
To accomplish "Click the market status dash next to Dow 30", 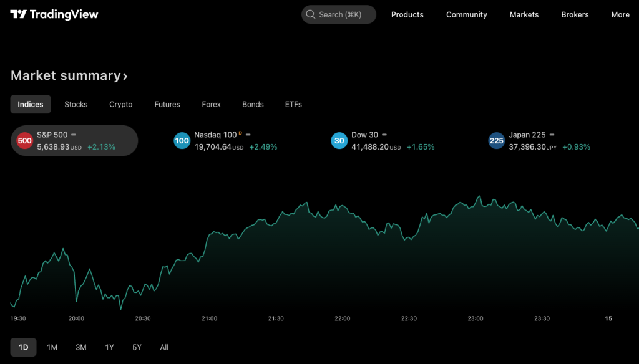I will [x=384, y=135].
